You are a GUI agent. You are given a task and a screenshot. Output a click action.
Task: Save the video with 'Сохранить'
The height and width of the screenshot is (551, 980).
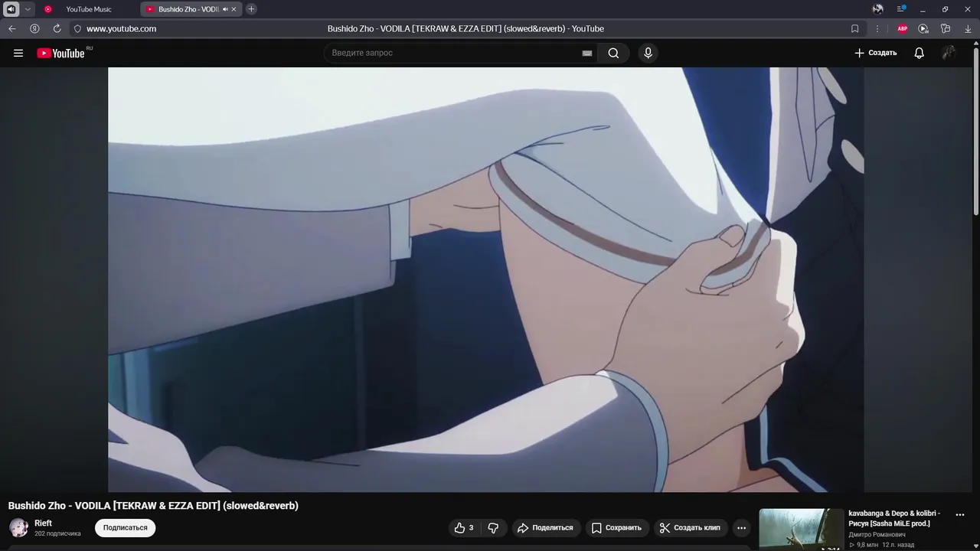point(616,527)
